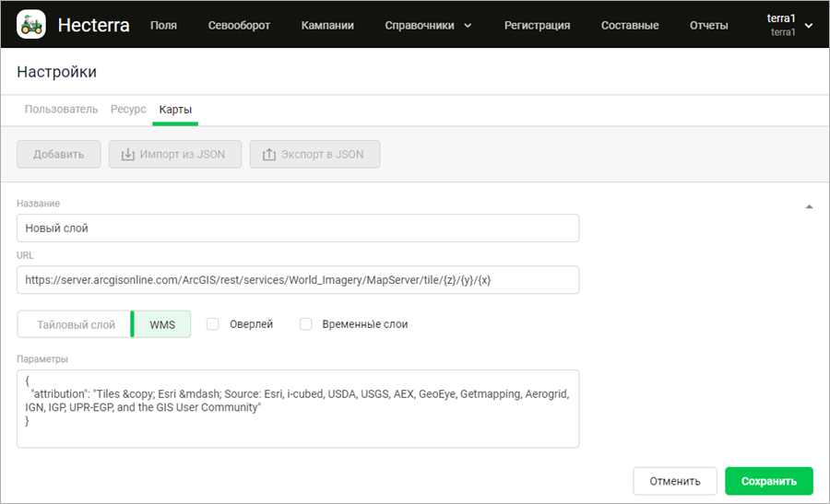Viewport: 830px width, 504px height.
Task: Open the Ресурс tab
Action: tap(128, 110)
